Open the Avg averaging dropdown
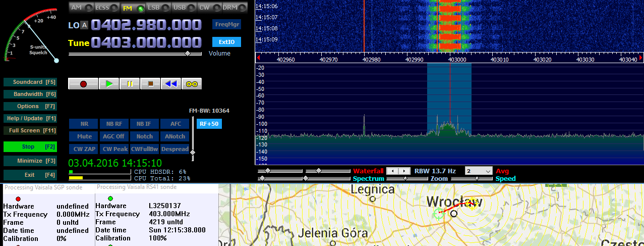Viewport: 644px width, 246px height. point(478,171)
